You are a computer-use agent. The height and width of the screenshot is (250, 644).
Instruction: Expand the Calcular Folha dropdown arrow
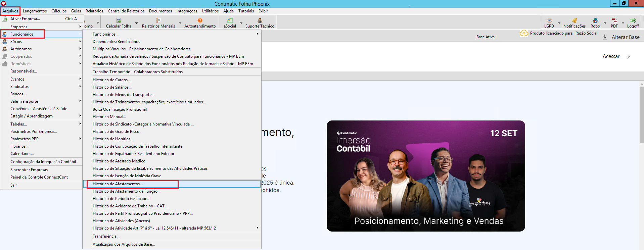tap(136, 23)
